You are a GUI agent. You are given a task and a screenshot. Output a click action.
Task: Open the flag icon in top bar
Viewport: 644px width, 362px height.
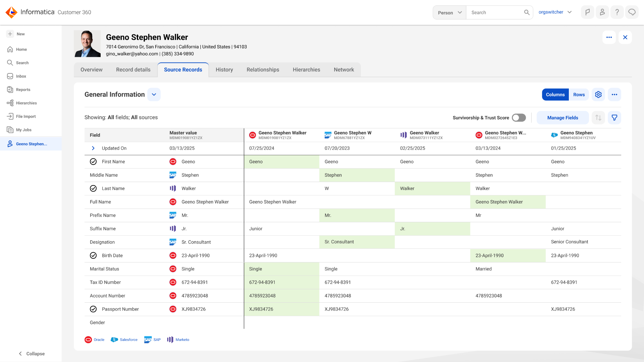(587, 12)
